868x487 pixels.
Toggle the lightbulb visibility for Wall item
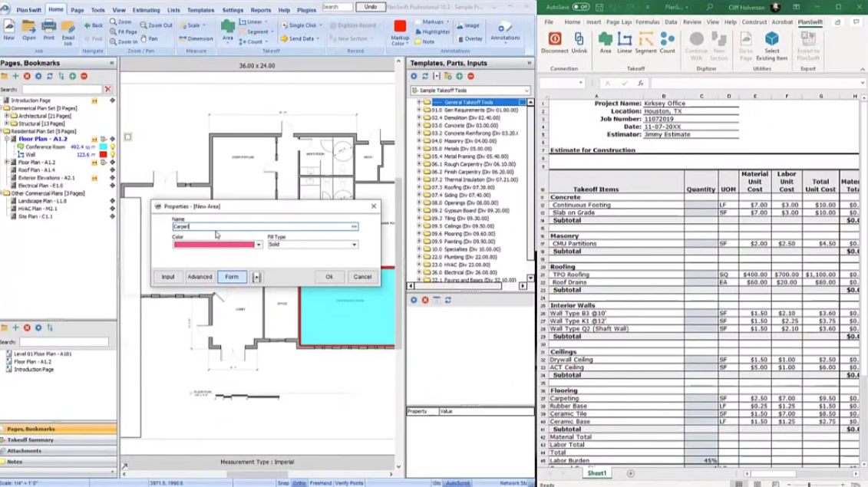[112, 155]
